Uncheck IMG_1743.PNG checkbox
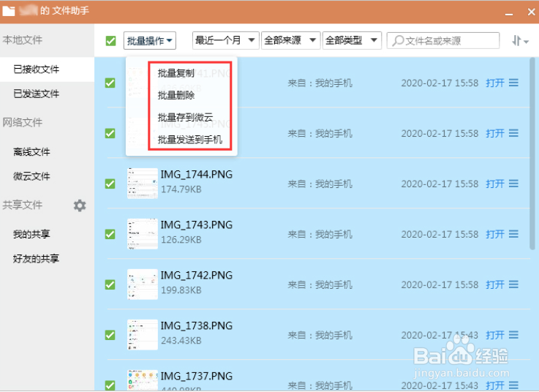The height and width of the screenshot is (392, 539). coord(110,234)
